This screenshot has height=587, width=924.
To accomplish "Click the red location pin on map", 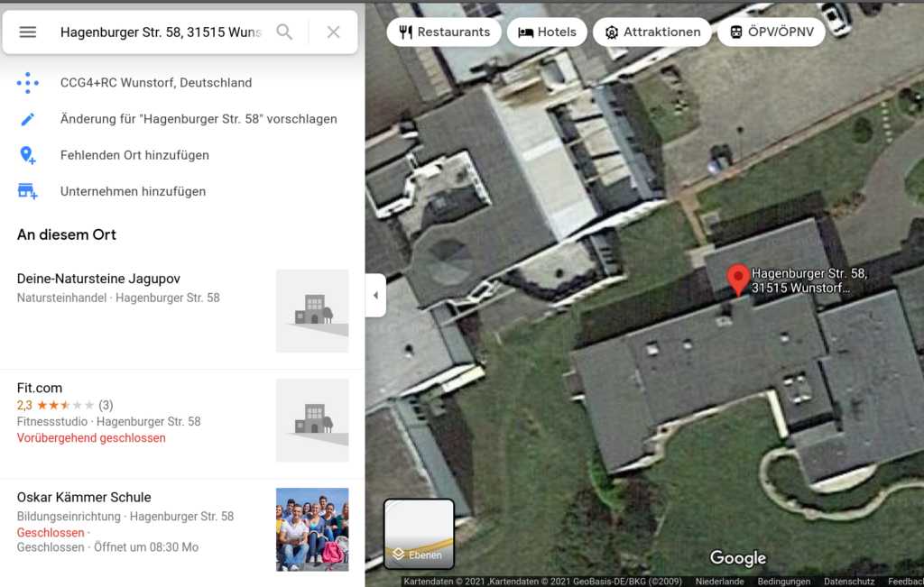I will pos(738,280).
